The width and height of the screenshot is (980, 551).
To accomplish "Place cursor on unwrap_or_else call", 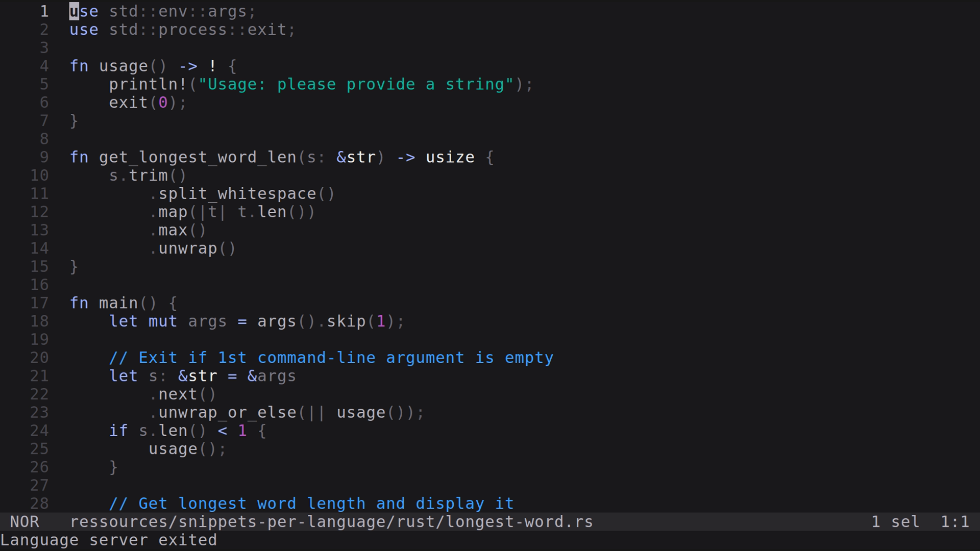I will tap(227, 413).
